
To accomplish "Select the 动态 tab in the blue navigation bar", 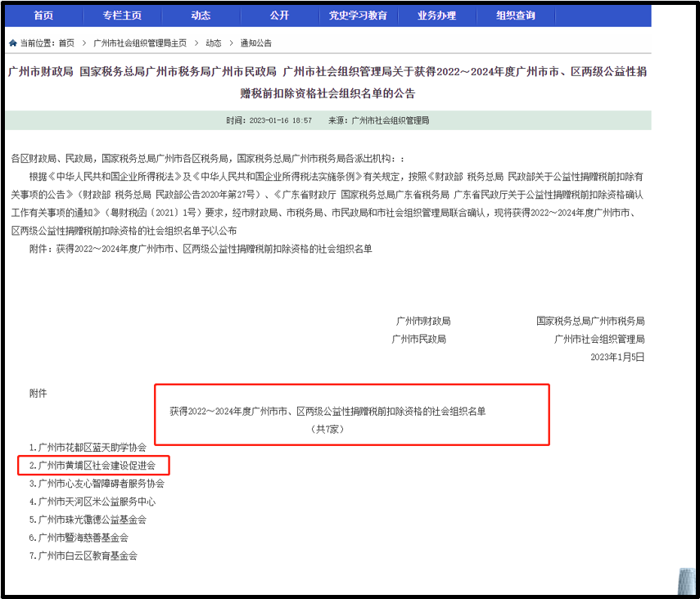I will pyautogui.click(x=201, y=16).
